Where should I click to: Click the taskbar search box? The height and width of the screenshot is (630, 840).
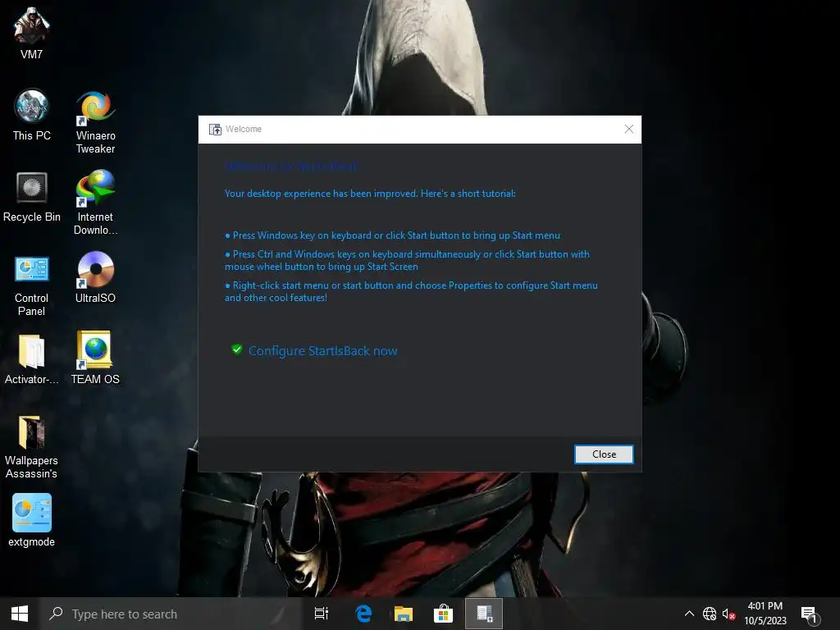(171, 614)
